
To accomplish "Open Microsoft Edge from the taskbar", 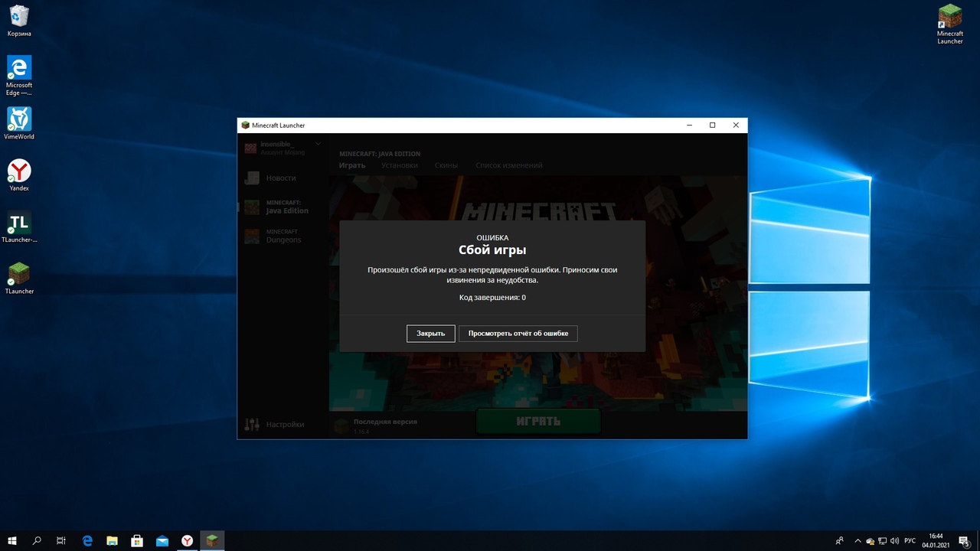I will click(87, 540).
